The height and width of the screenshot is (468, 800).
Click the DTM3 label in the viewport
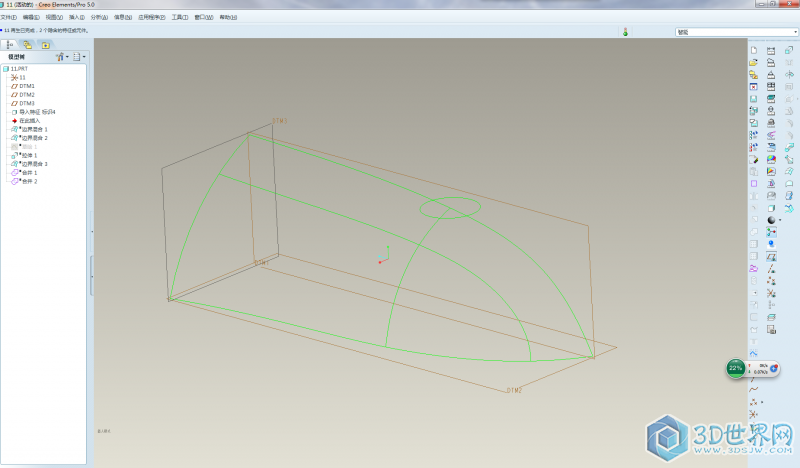click(x=280, y=121)
